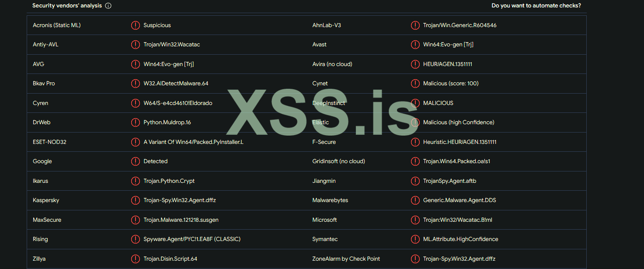Click 'W32.AIDetectMalware.64' detection text

(x=176, y=84)
